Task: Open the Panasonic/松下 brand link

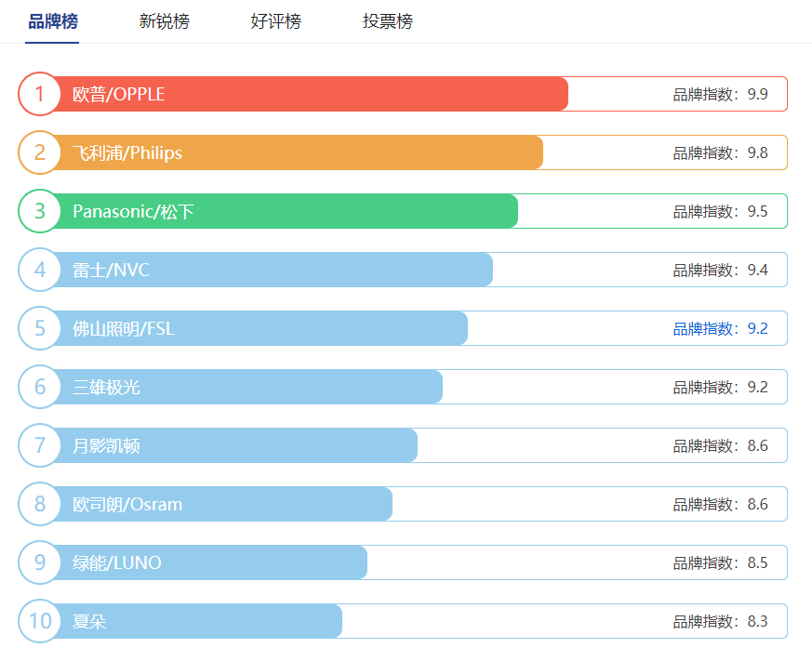Action: (x=133, y=211)
